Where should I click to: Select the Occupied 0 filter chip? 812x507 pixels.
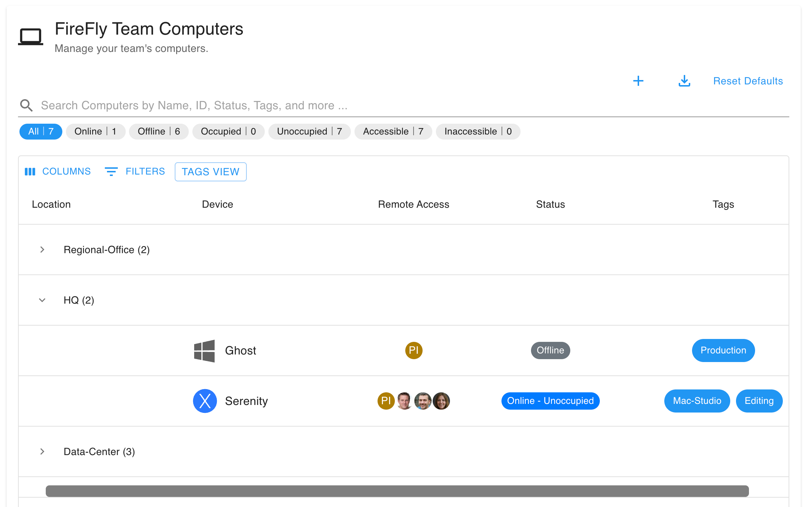coord(228,131)
